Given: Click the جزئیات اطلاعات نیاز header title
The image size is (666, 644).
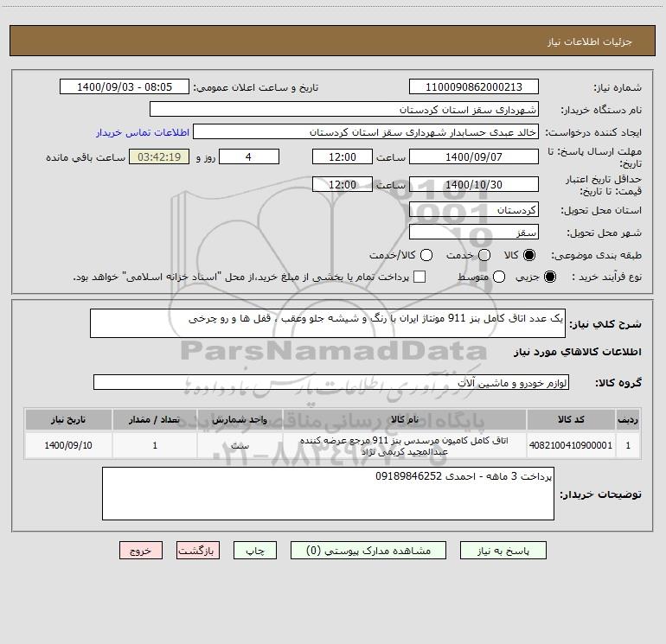Looking at the screenshot, I should [590, 41].
